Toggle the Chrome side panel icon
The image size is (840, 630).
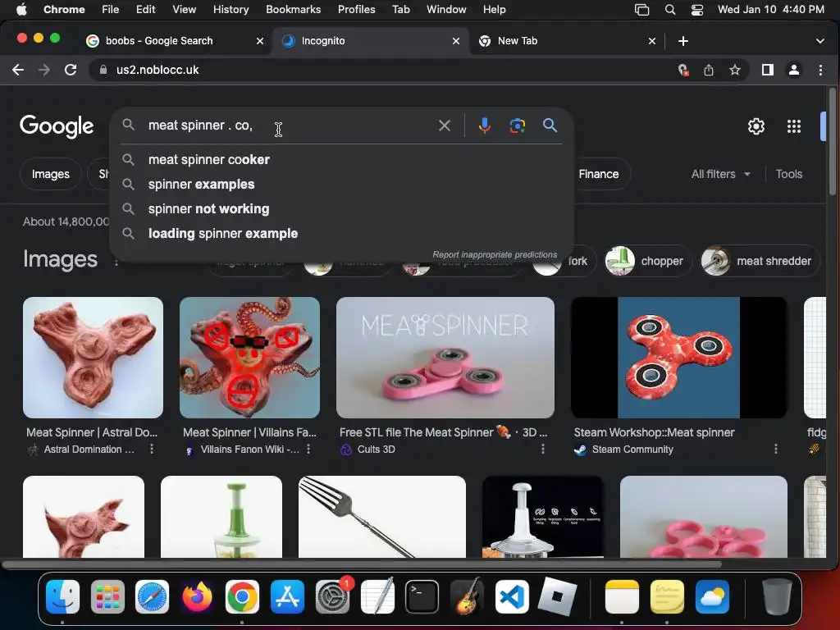pyautogui.click(x=767, y=70)
